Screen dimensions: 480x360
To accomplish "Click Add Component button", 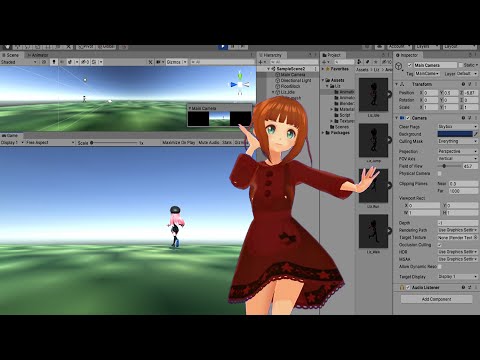I will point(436,299).
